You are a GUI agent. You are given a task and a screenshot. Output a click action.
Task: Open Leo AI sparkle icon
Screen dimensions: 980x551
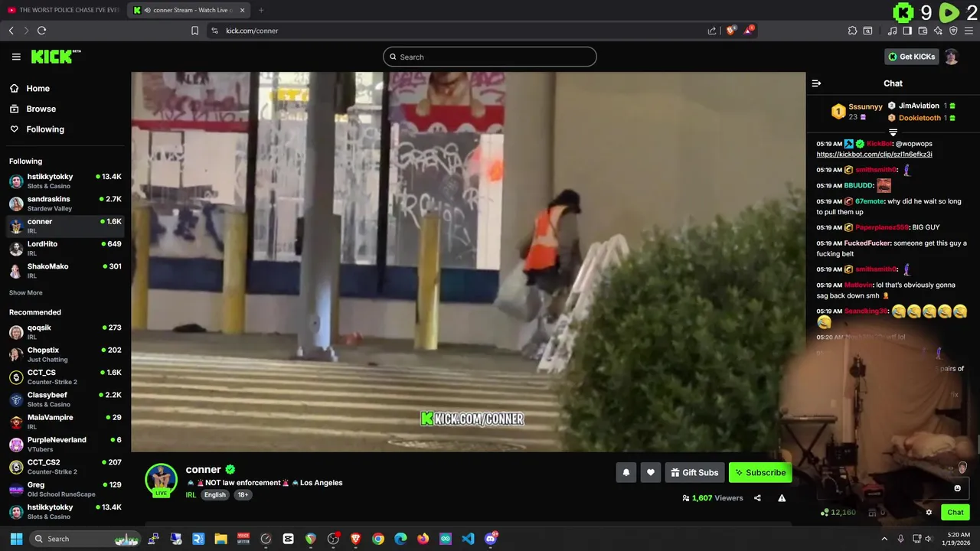point(938,31)
